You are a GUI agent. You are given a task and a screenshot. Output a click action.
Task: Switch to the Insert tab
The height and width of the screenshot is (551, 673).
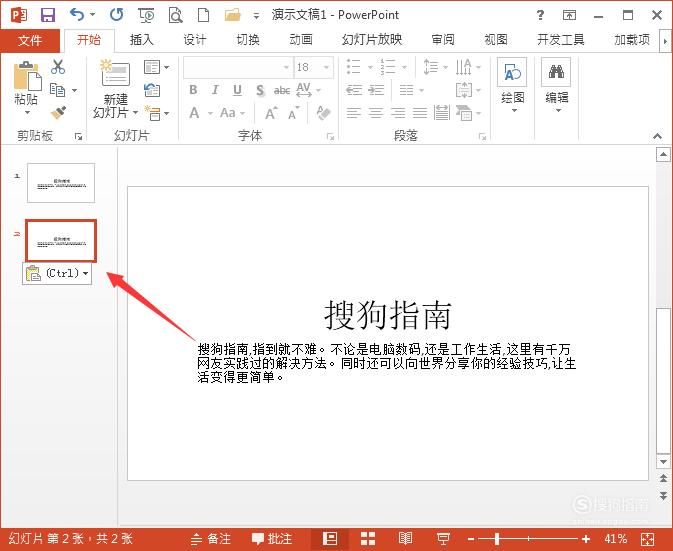tap(142, 40)
